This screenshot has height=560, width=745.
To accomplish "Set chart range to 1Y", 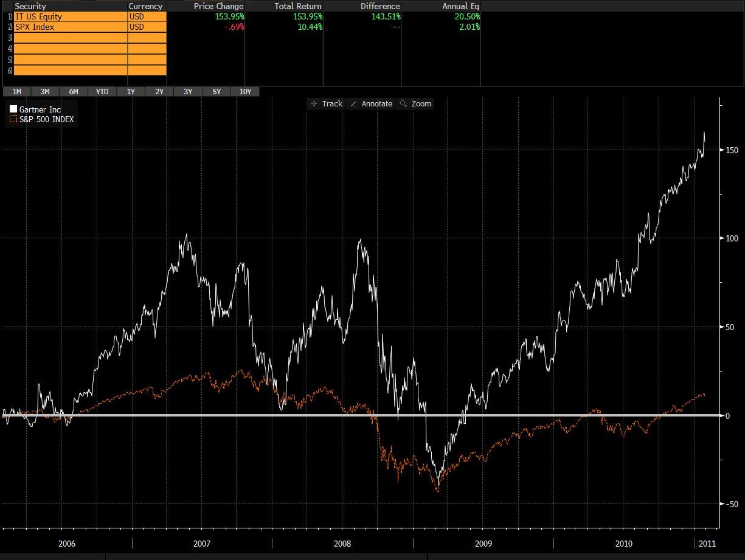I will 131,92.
